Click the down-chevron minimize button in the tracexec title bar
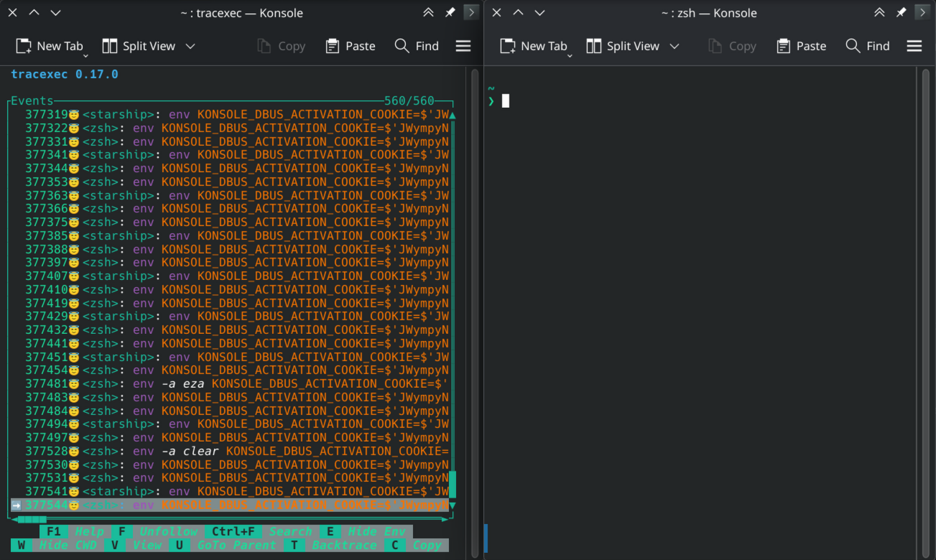 click(55, 12)
